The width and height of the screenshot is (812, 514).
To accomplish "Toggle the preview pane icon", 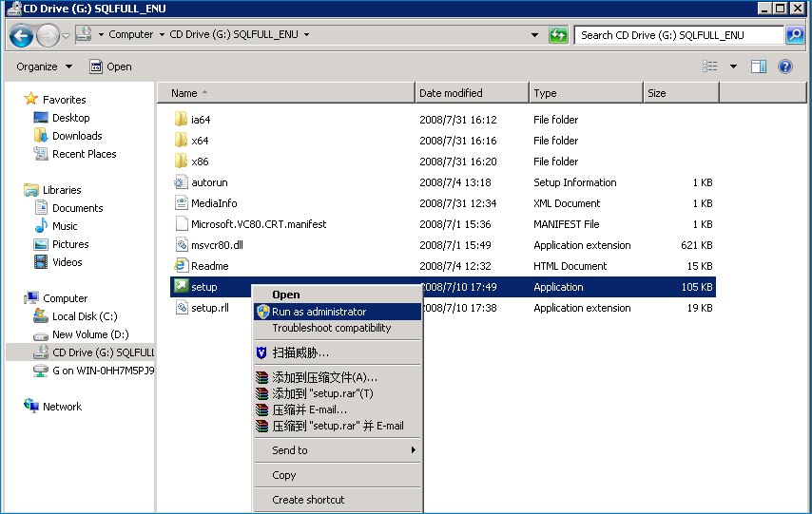I will pos(759,67).
